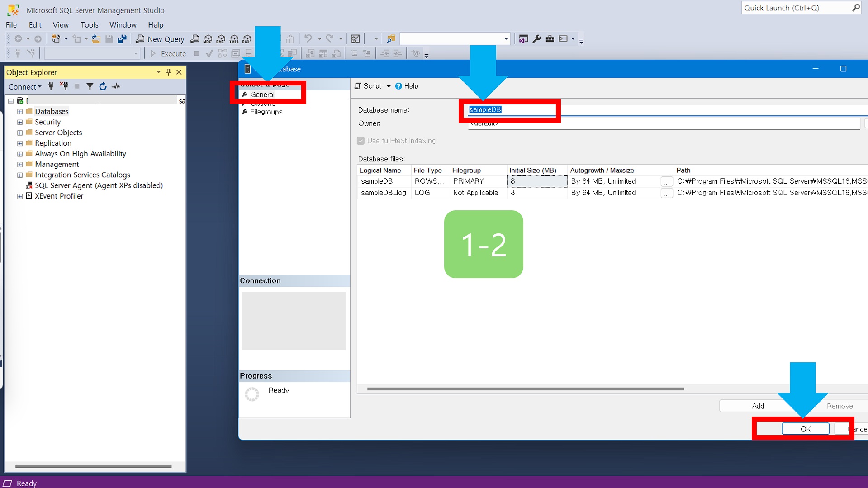Click the New Project icon

coord(56,39)
